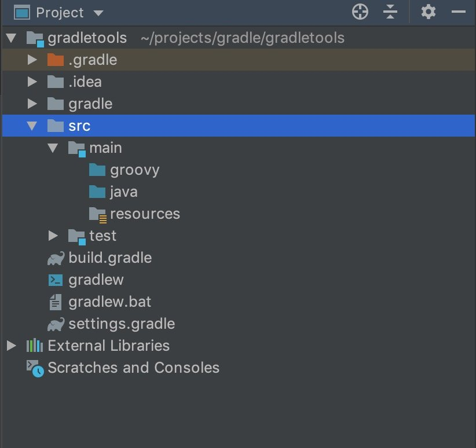
Task: Click the gradlew terminal script icon
Action: point(56,280)
